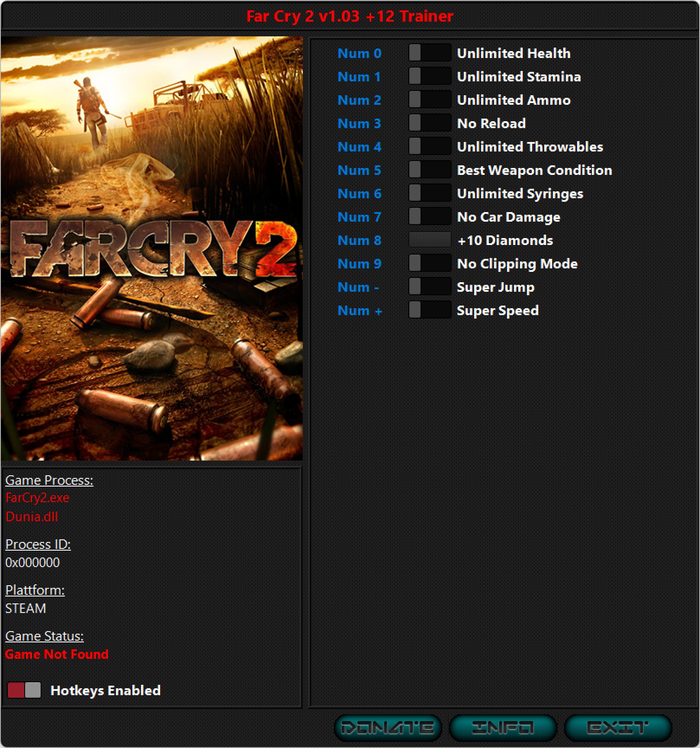
Task: Click the No Clipping Mode label
Action: coord(517,264)
